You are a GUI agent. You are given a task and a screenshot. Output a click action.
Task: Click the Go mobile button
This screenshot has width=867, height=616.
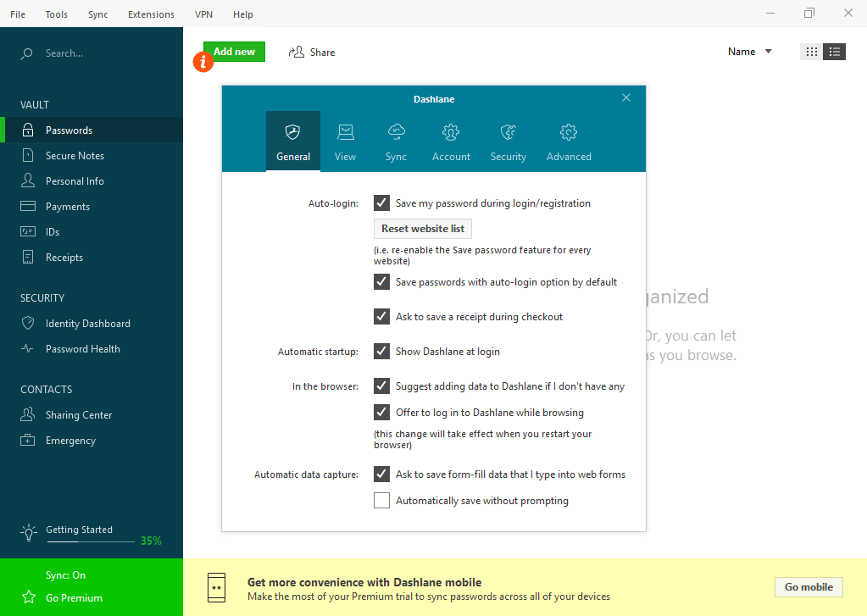click(809, 587)
